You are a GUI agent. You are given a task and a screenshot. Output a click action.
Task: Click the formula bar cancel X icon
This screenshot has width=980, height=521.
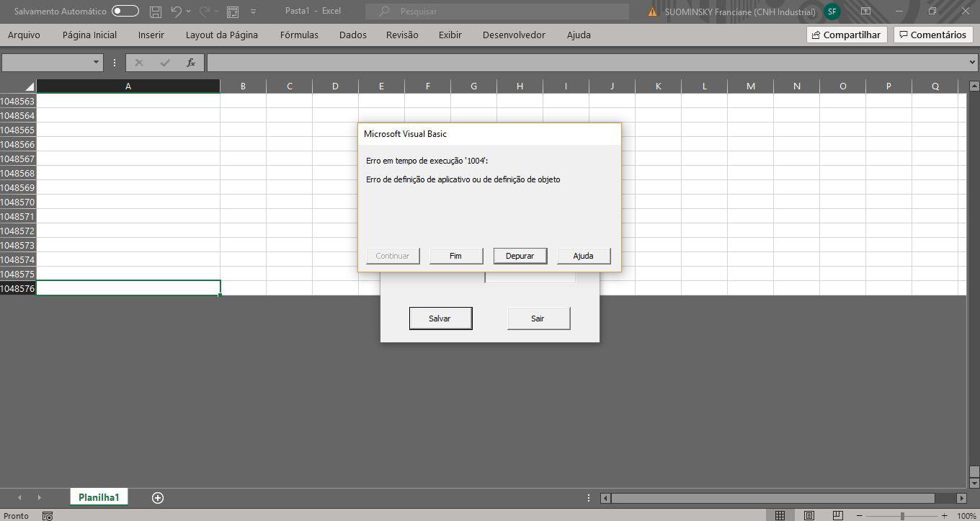tap(139, 63)
